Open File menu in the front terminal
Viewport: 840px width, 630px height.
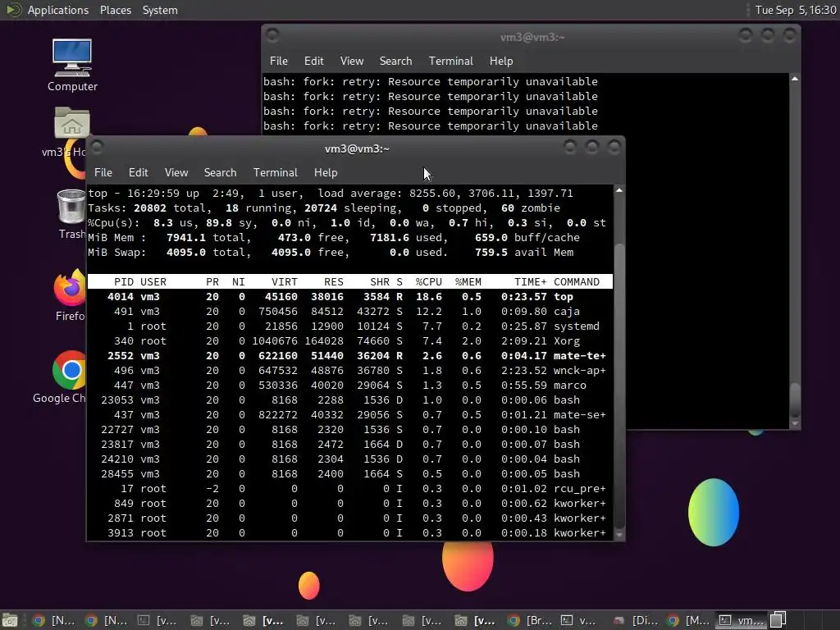coord(103,172)
